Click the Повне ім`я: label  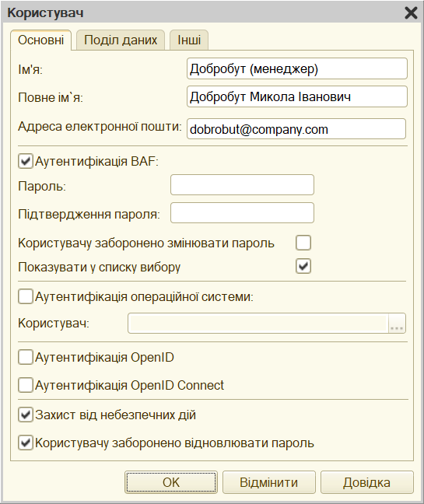tap(51, 97)
